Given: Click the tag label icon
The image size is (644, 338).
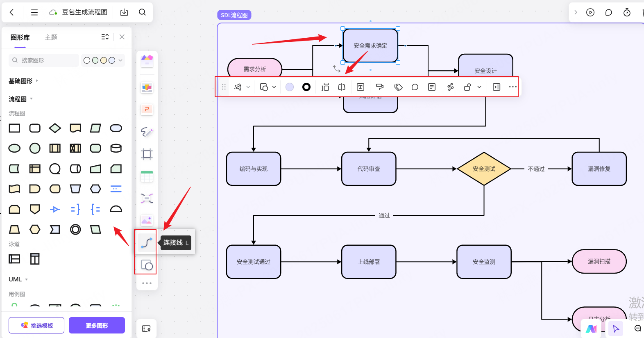Looking at the screenshot, I should 399,87.
